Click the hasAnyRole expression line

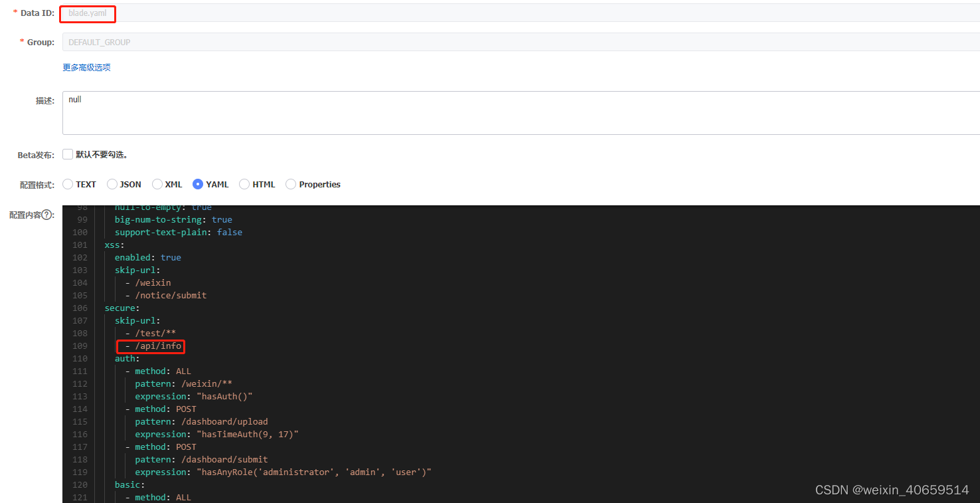283,472
